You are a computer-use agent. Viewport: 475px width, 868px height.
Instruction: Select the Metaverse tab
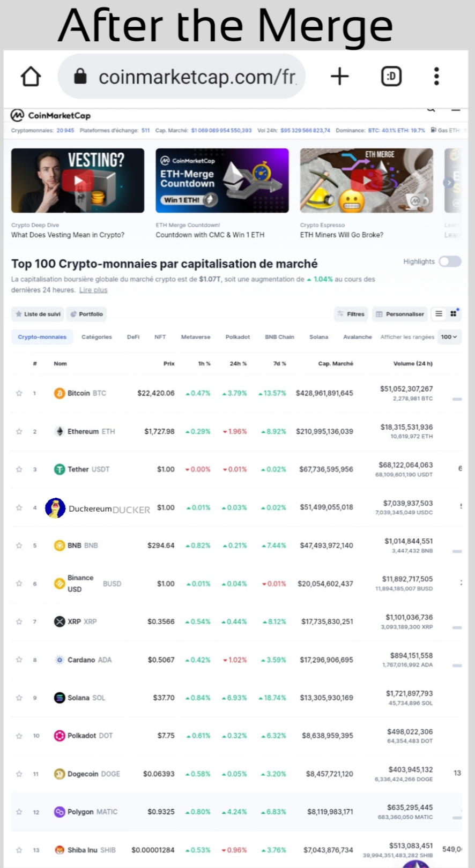pyautogui.click(x=196, y=337)
